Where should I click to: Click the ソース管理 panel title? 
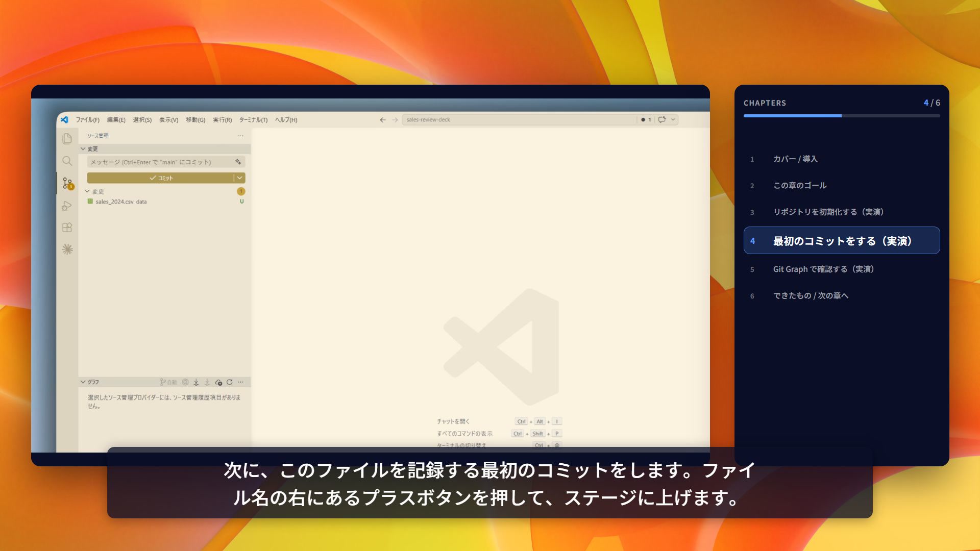pyautogui.click(x=97, y=136)
